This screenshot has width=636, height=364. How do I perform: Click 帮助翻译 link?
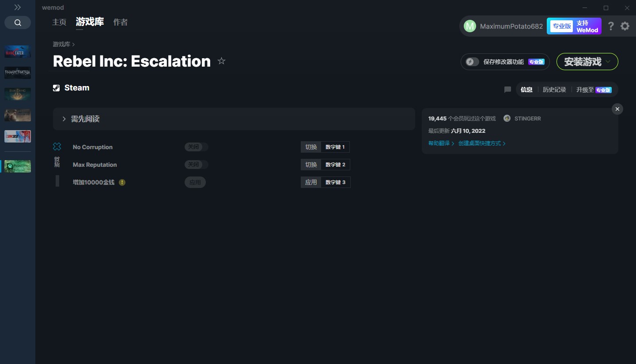(441, 143)
